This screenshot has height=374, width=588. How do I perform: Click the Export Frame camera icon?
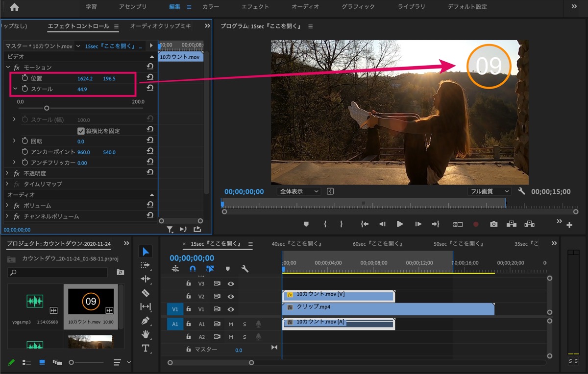[493, 224]
